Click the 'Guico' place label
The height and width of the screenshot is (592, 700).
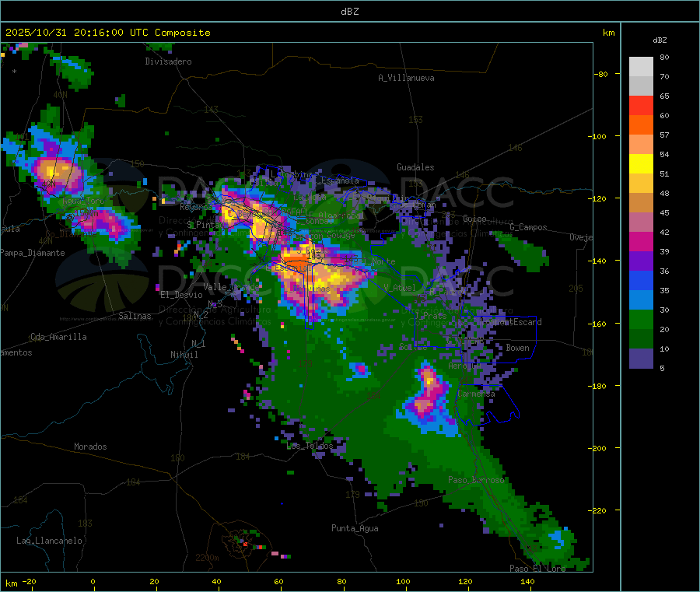474,219
